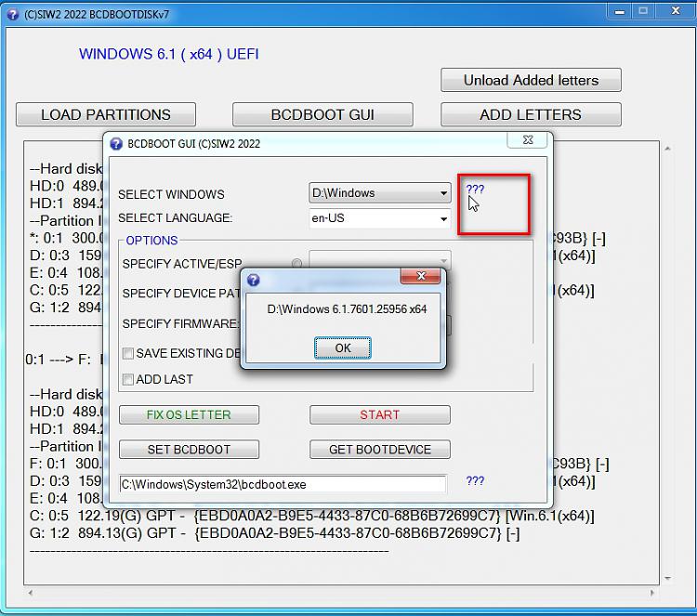Click the question mark icon of message box

254,280
